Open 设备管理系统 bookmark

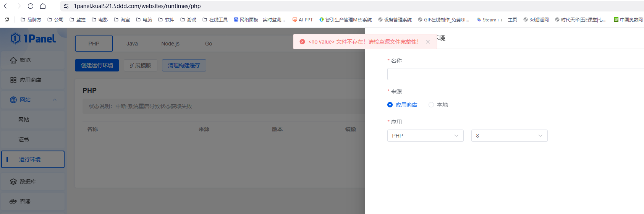click(395, 19)
